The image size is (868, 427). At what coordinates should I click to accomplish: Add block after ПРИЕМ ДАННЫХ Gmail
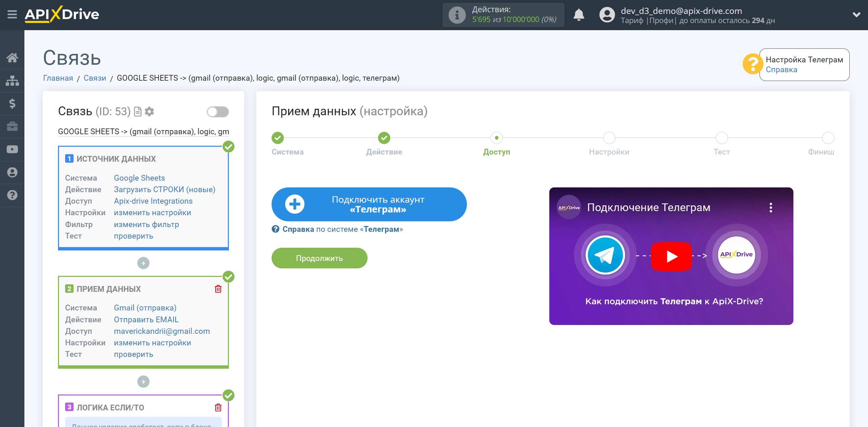click(x=143, y=382)
